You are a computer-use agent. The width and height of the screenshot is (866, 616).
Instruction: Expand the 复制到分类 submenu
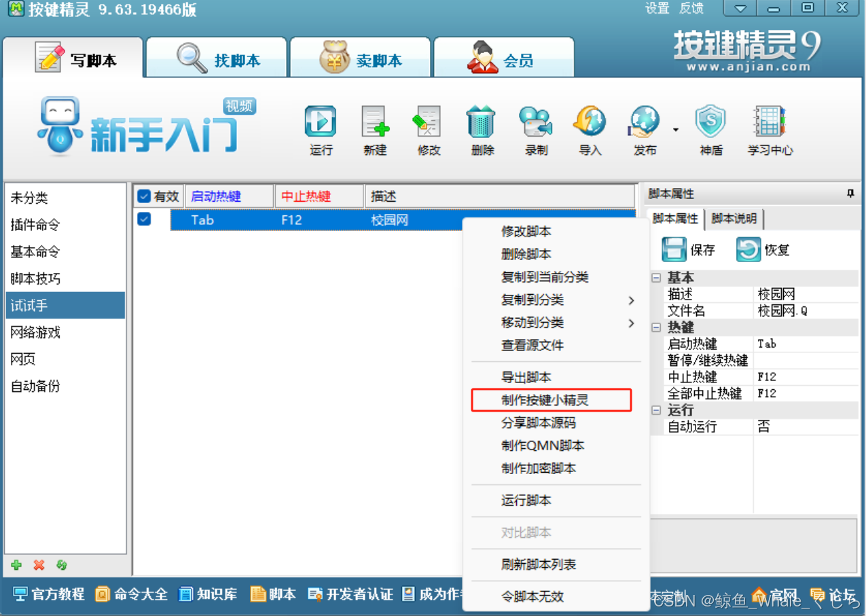[556, 300]
